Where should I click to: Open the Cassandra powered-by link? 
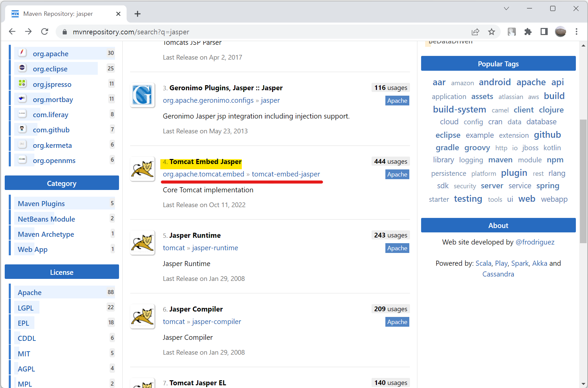pos(498,274)
